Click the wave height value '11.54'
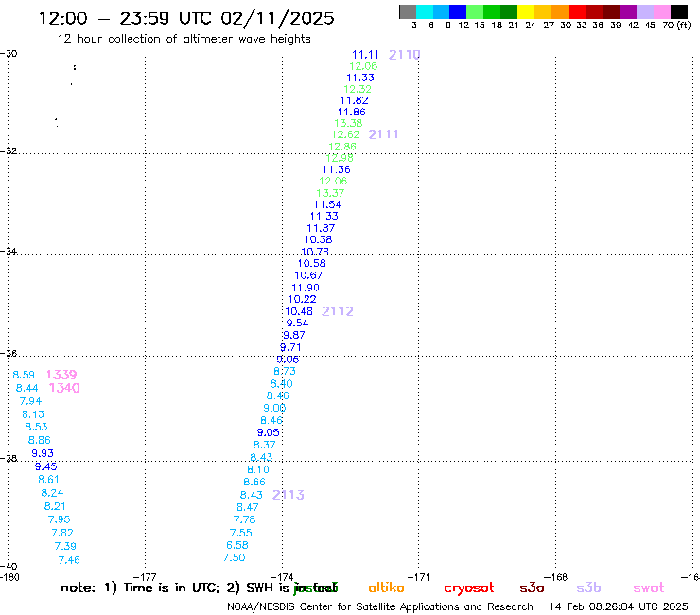The width and height of the screenshot is (700, 615). click(x=327, y=204)
